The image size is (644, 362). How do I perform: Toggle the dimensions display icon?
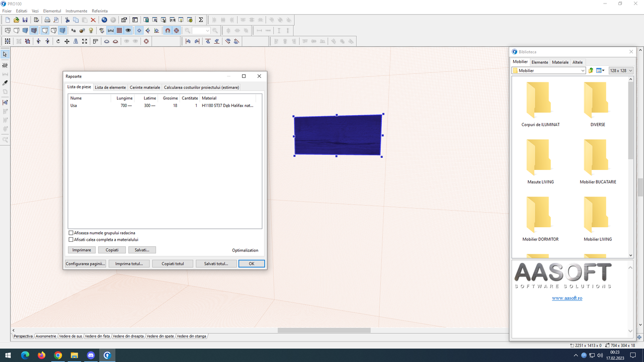(x=111, y=31)
